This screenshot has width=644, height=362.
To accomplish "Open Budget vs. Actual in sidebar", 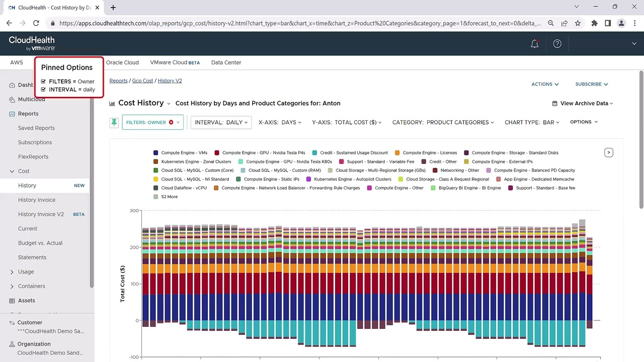I will pos(40,243).
